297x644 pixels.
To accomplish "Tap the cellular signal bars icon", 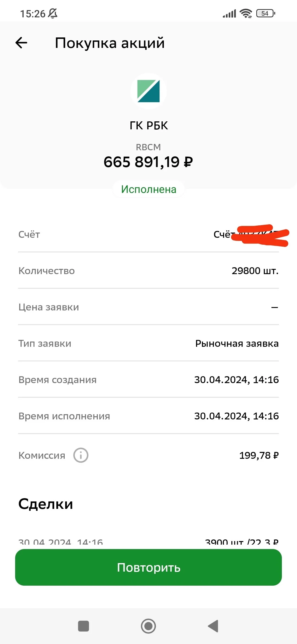I will coord(229,13).
